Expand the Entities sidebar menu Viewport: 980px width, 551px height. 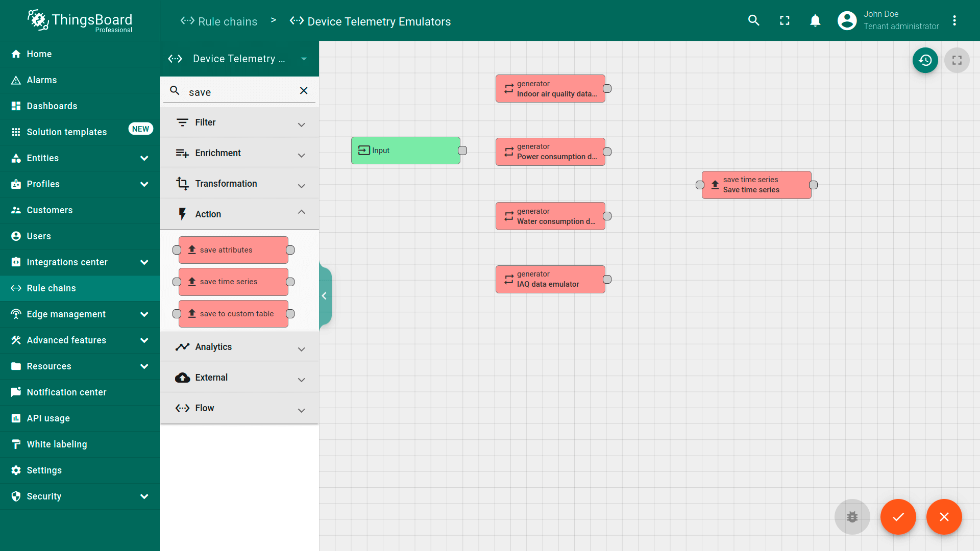click(144, 158)
